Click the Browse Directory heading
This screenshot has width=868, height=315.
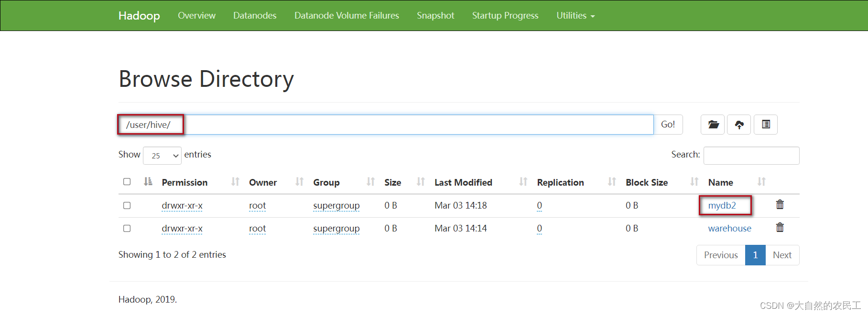[x=206, y=79]
